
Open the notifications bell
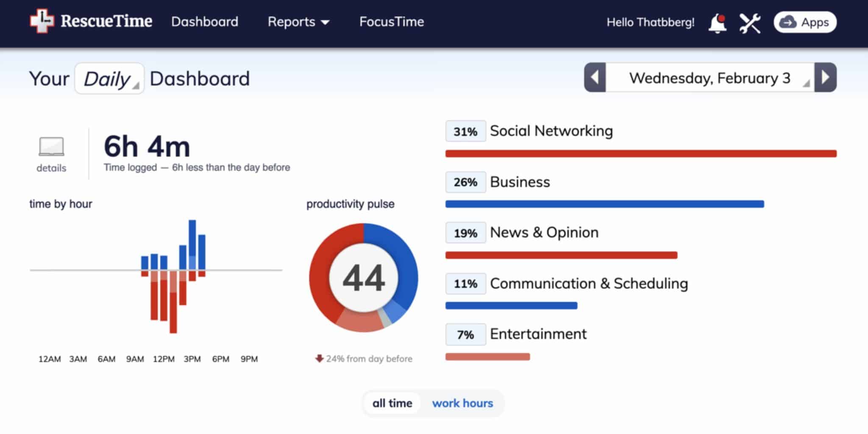(717, 23)
